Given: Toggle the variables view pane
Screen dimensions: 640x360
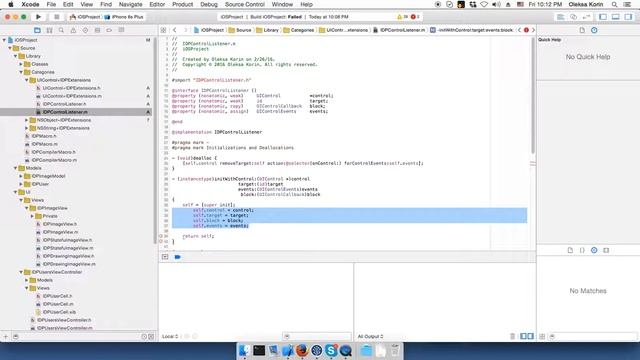Looking at the screenshot, I should [x=524, y=336].
